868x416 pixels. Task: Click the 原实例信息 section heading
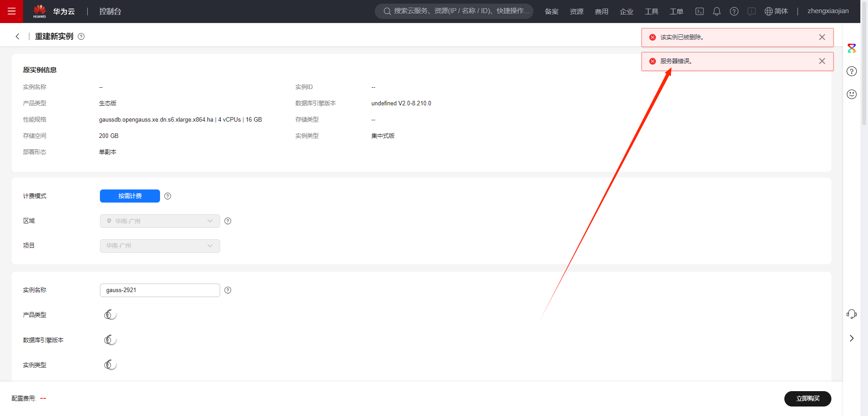pos(40,70)
